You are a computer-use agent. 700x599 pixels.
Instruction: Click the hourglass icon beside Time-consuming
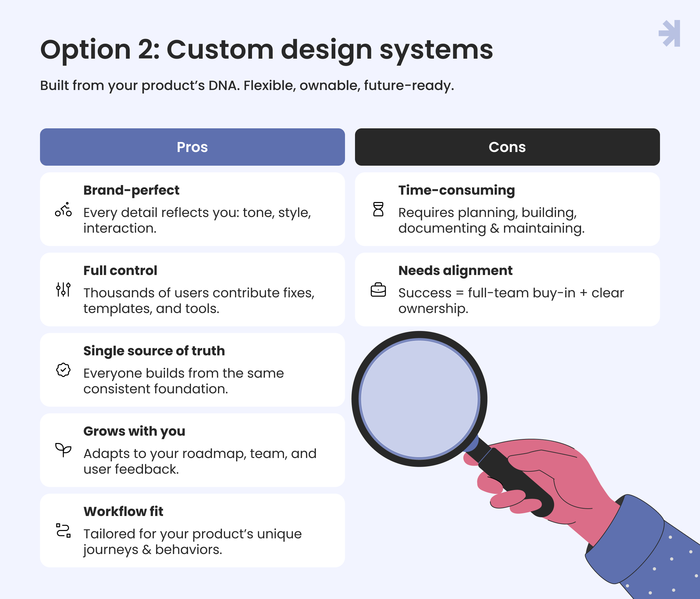(378, 209)
